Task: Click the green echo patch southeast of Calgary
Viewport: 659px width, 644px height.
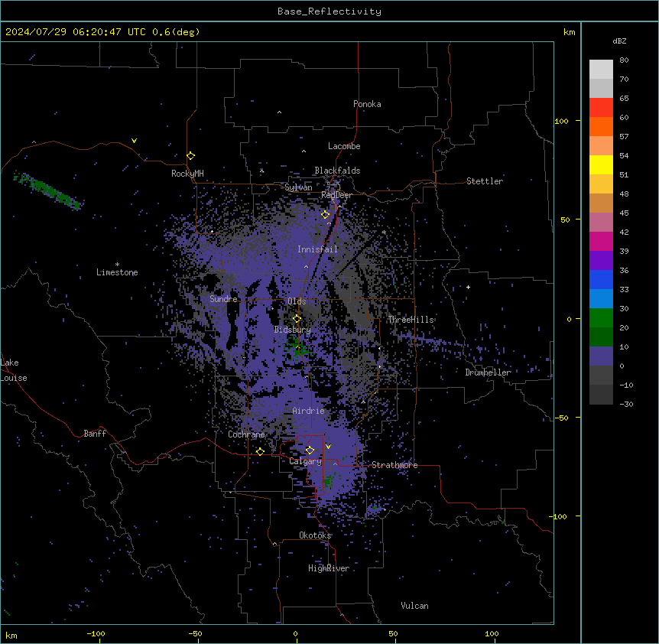Action: click(x=329, y=480)
